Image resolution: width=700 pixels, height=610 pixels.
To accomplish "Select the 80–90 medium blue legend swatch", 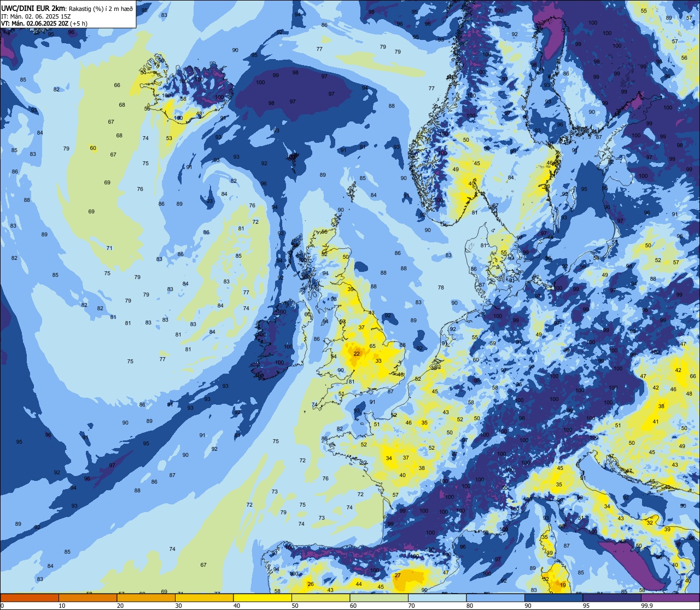I will point(495,597).
